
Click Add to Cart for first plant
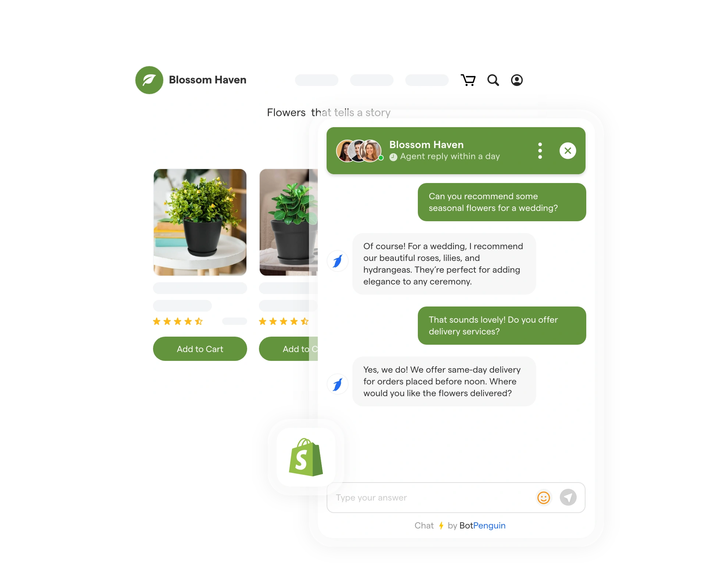pyautogui.click(x=200, y=348)
